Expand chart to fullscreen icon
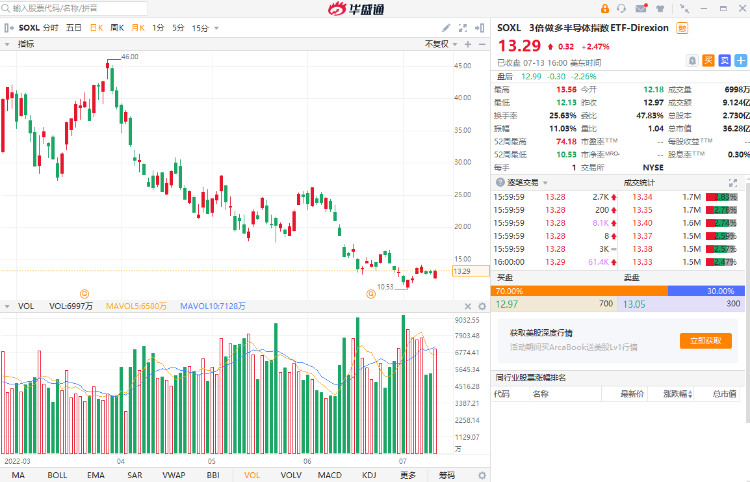The height and width of the screenshot is (482, 750). pos(463,28)
